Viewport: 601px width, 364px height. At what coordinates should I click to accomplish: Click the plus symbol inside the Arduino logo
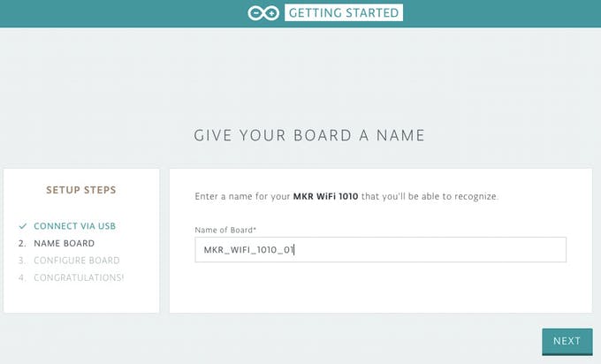coord(271,13)
